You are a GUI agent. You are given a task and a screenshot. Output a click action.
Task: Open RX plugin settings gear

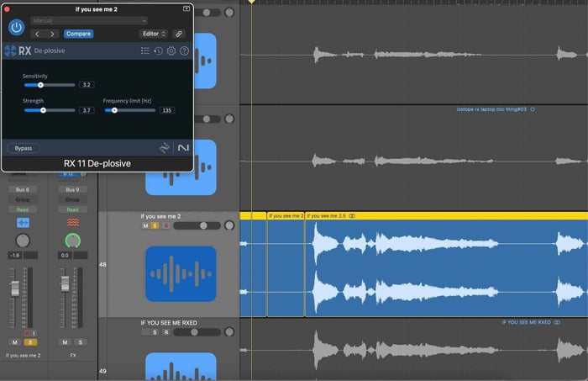171,50
